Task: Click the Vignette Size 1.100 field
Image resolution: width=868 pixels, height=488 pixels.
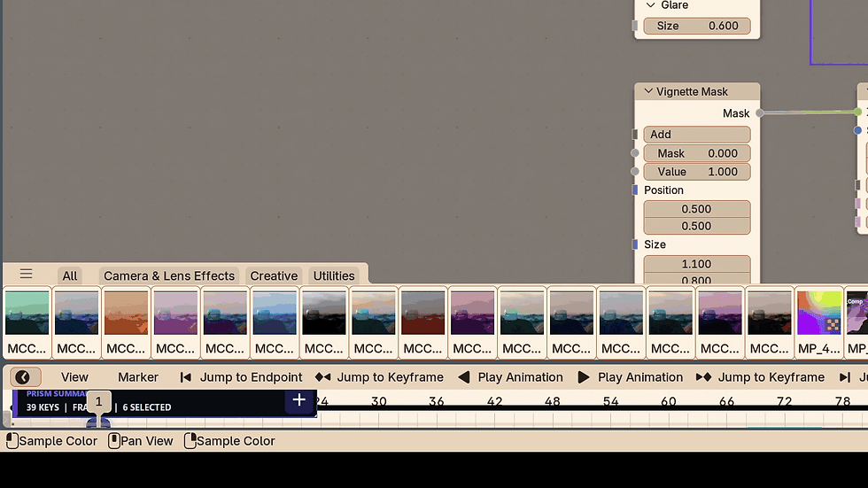Action: point(697,264)
